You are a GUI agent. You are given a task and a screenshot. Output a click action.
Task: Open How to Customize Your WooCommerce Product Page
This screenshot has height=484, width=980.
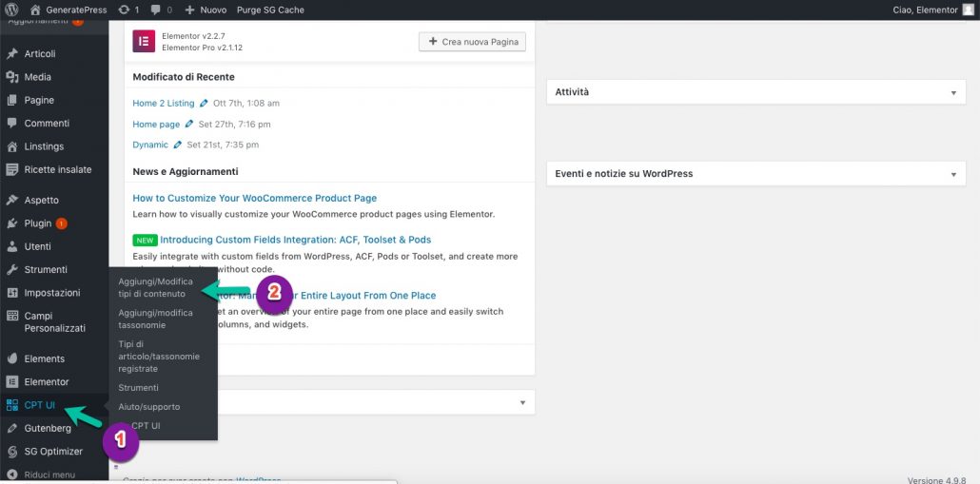254,199
